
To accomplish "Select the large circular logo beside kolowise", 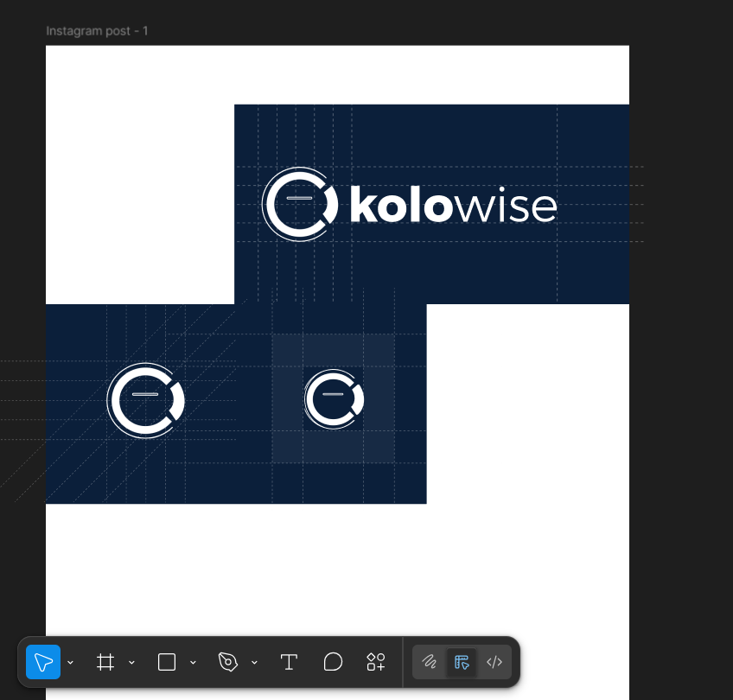I will tap(300, 204).
